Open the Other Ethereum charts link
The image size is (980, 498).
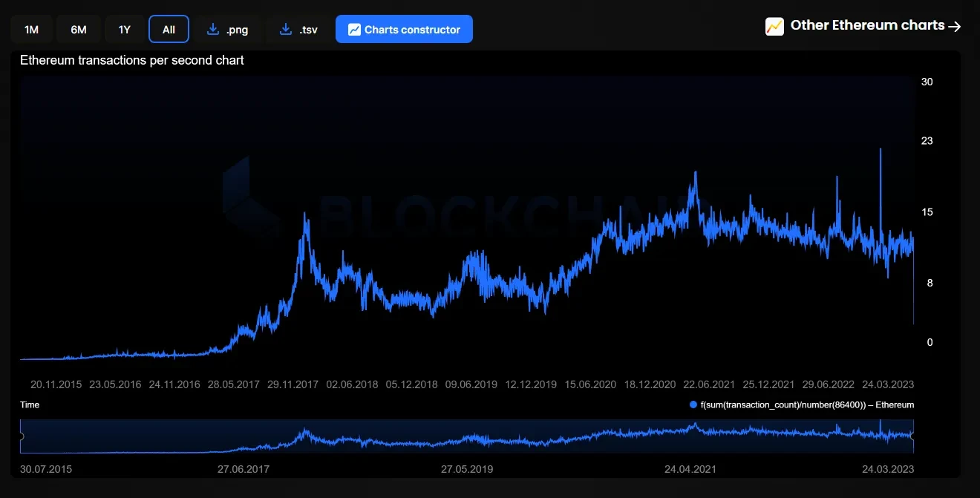pyautogui.click(x=863, y=26)
